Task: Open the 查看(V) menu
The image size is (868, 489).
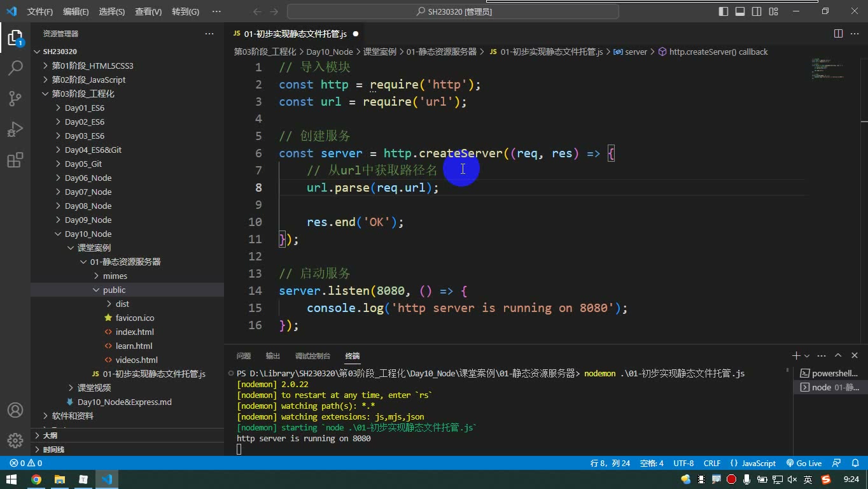Action: coord(148,11)
